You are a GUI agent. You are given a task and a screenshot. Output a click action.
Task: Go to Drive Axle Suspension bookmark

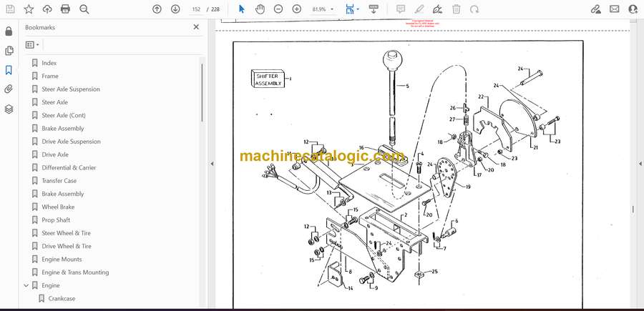pyautogui.click(x=71, y=142)
